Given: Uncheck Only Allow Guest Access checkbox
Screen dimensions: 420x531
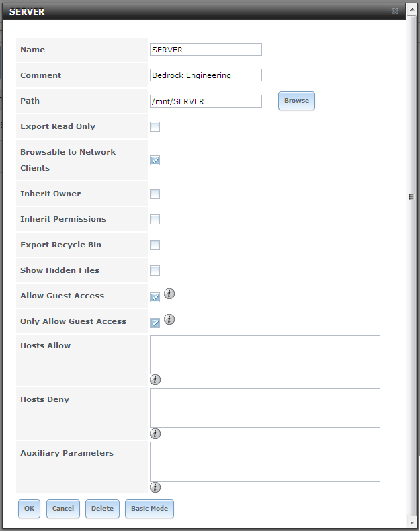Looking at the screenshot, I should (155, 323).
